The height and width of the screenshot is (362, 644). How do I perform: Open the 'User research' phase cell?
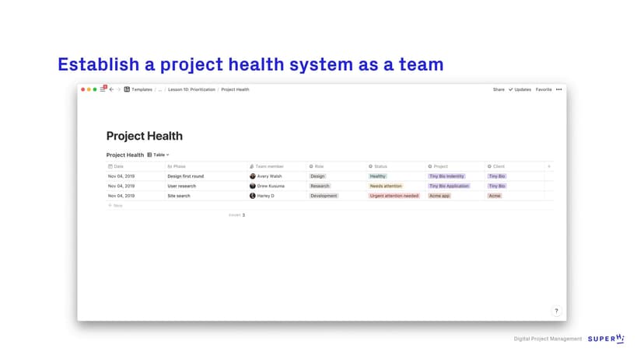(181, 186)
